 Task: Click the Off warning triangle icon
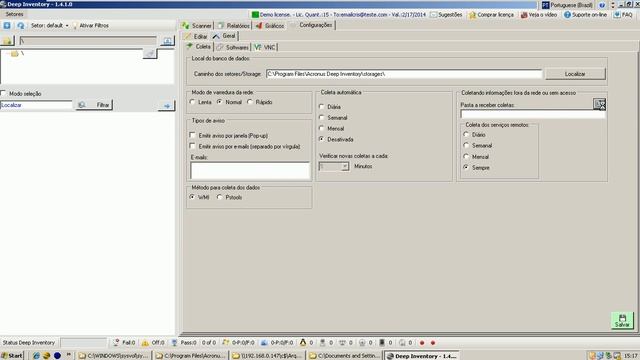point(145,342)
